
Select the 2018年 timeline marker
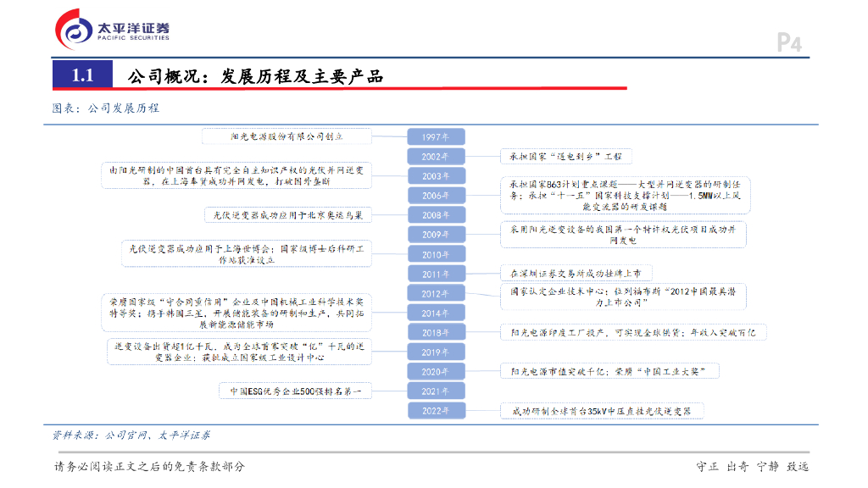click(x=436, y=332)
